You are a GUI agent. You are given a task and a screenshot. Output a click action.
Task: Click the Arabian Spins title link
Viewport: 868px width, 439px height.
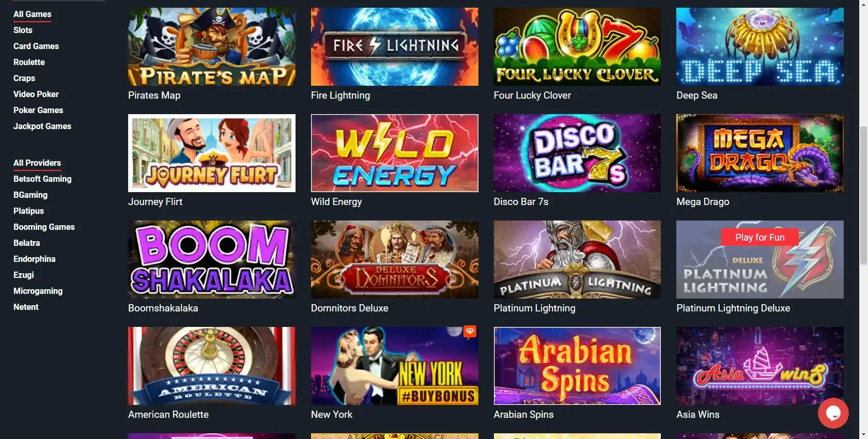click(x=523, y=414)
